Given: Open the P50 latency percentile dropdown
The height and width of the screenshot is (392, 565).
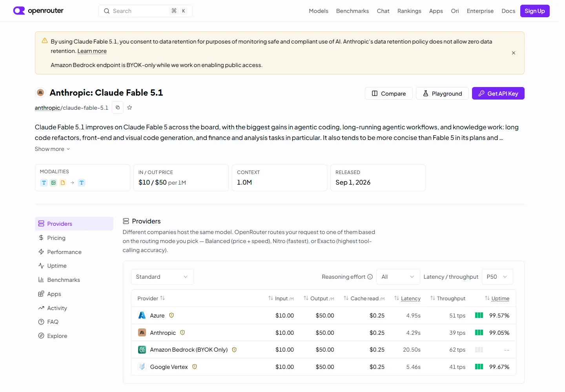Looking at the screenshot, I should coord(497,277).
